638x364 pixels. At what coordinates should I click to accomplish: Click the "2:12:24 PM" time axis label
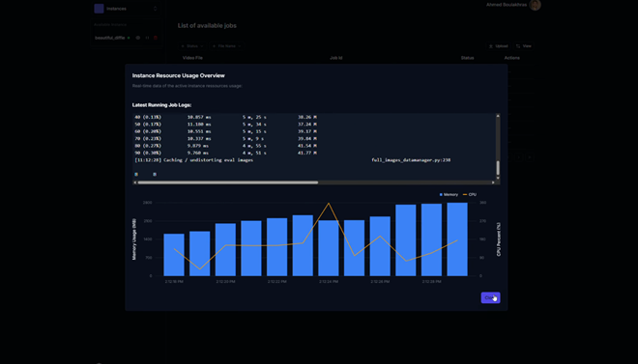click(x=329, y=282)
